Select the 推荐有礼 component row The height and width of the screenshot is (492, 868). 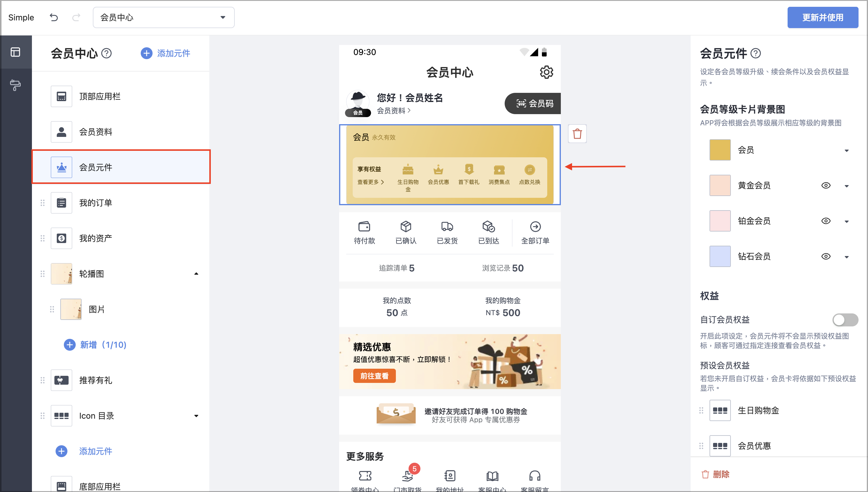(x=121, y=380)
